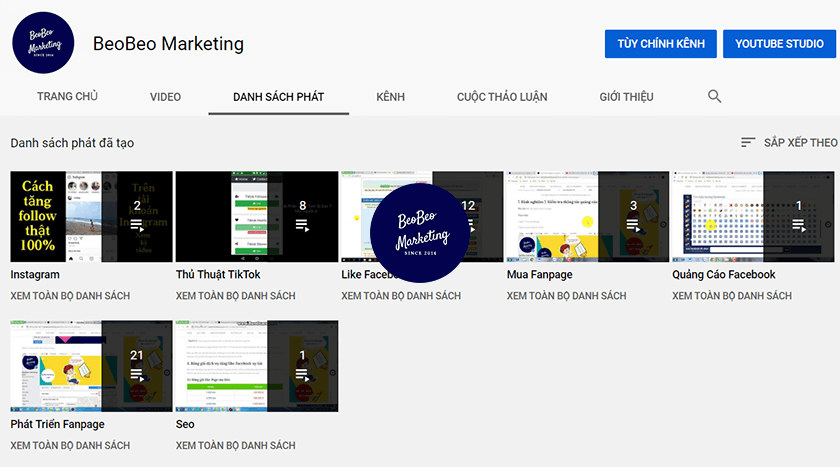
Task: Go to the Cuộc thảo luận tab
Action: (502, 97)
